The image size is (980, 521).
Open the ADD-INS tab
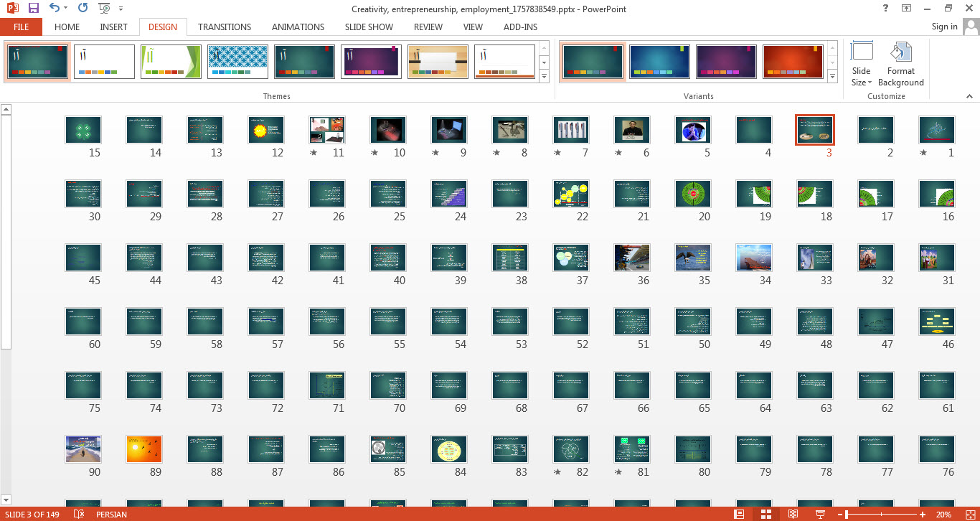tap(520, 27)
